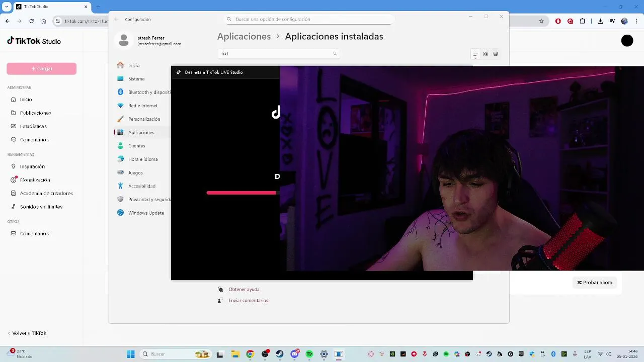This screenshot has width=644, height=362.
Task: Click Settings back arrow
Action: click(116, 19)
